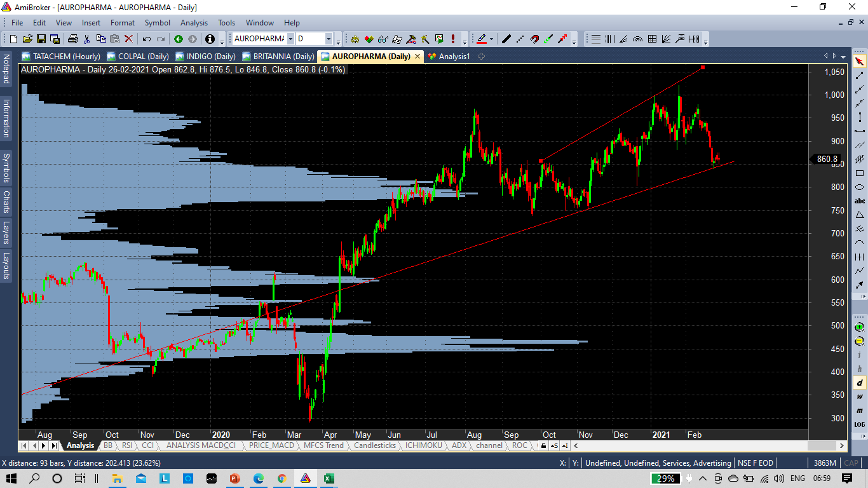
Task: Click the 860.8 last price label
Action: pos(827,159)
